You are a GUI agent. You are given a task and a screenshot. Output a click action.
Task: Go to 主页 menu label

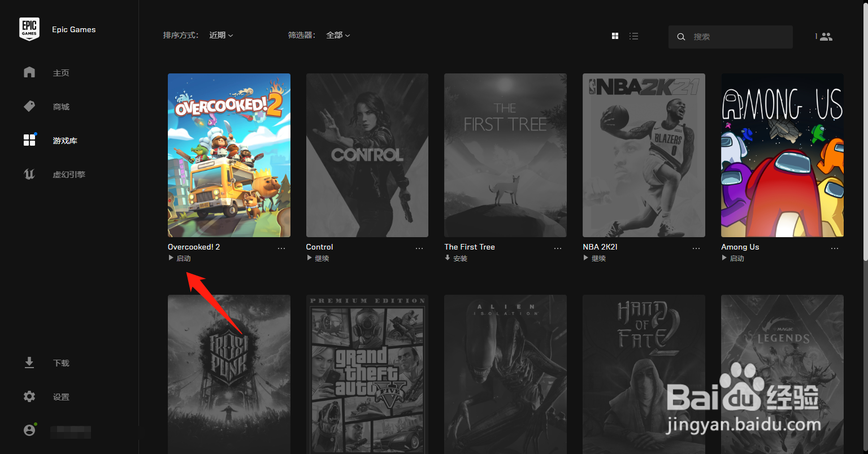(x=61, y=73)
